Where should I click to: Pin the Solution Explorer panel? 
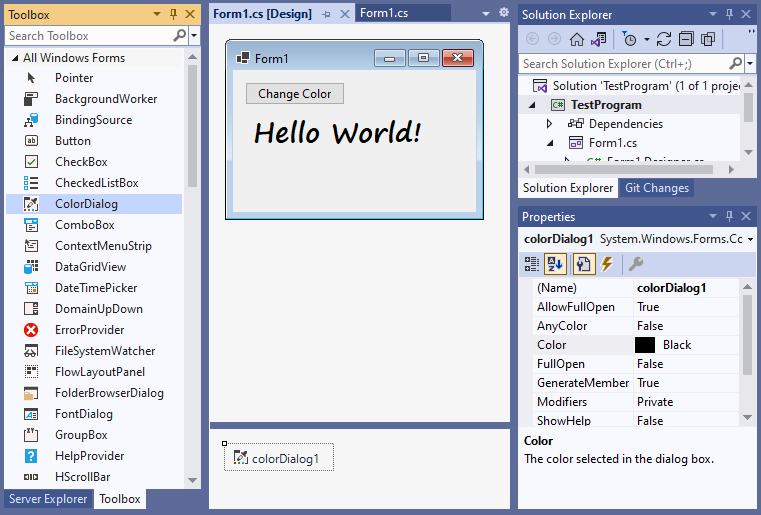click(x=729, y=14)
